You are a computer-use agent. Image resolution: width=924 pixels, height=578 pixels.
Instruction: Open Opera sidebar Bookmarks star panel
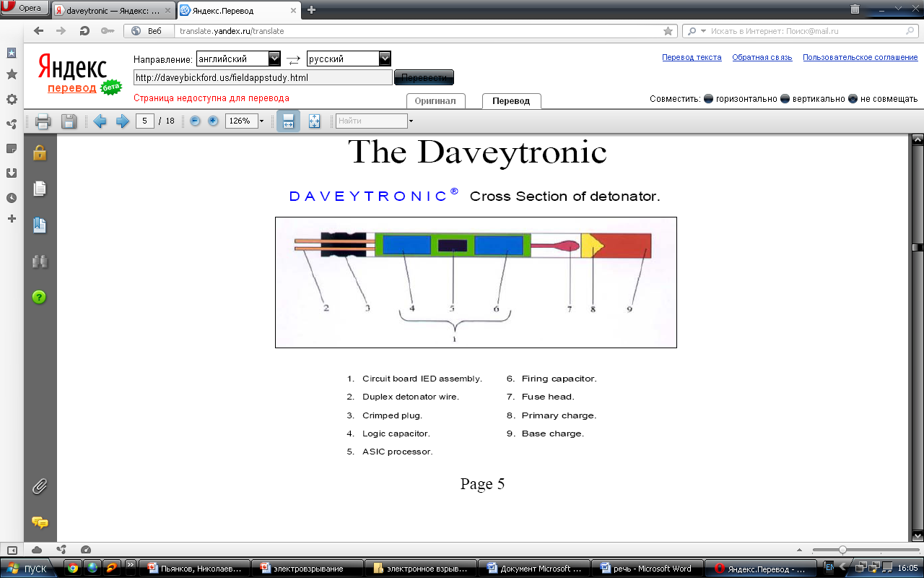(x=12, y=74)
